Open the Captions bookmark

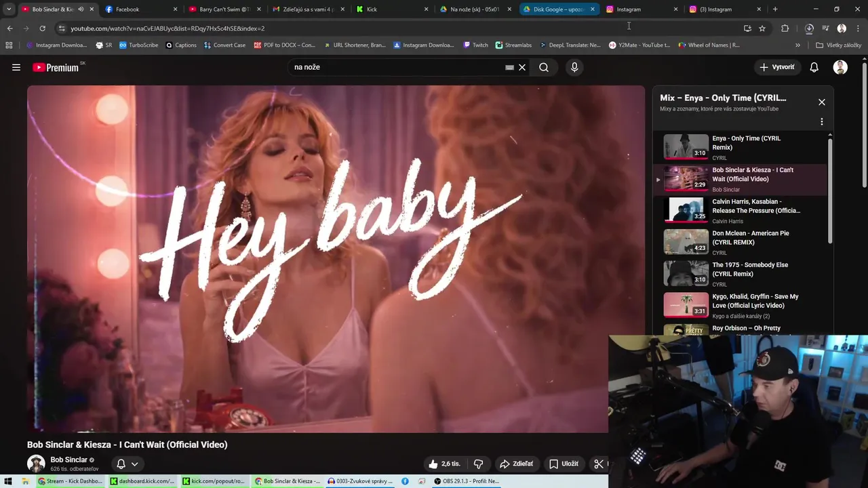click(181, 45)
